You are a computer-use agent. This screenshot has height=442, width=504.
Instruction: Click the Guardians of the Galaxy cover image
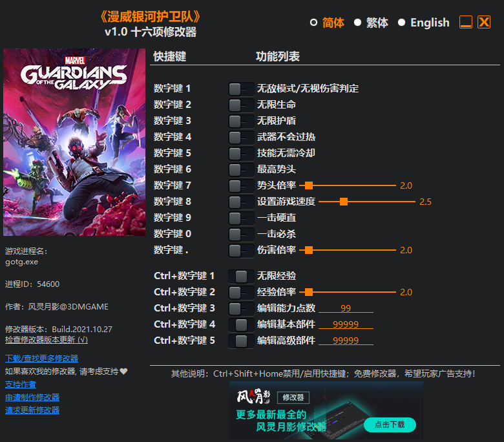(74, 142)
